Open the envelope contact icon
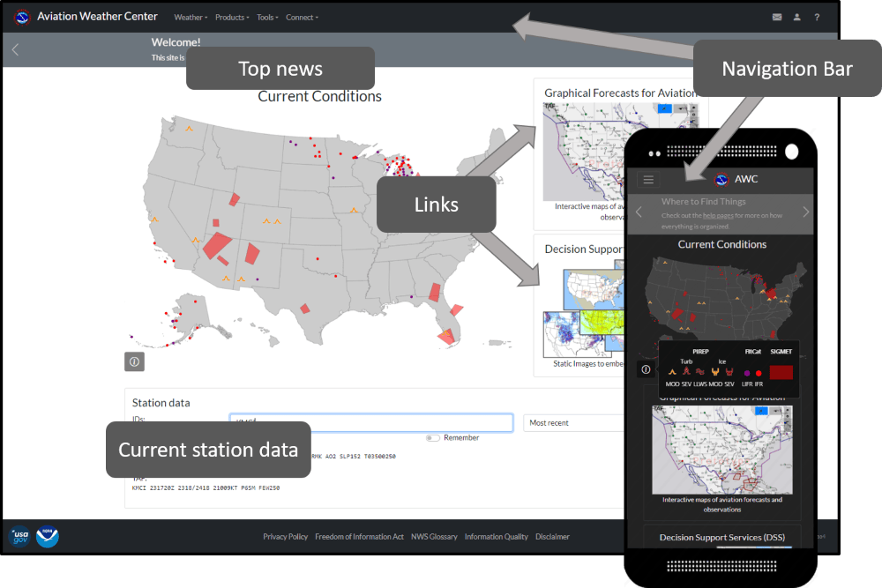Image resolution: width=882 pixels, height=588 pixels. click(777, 17)
